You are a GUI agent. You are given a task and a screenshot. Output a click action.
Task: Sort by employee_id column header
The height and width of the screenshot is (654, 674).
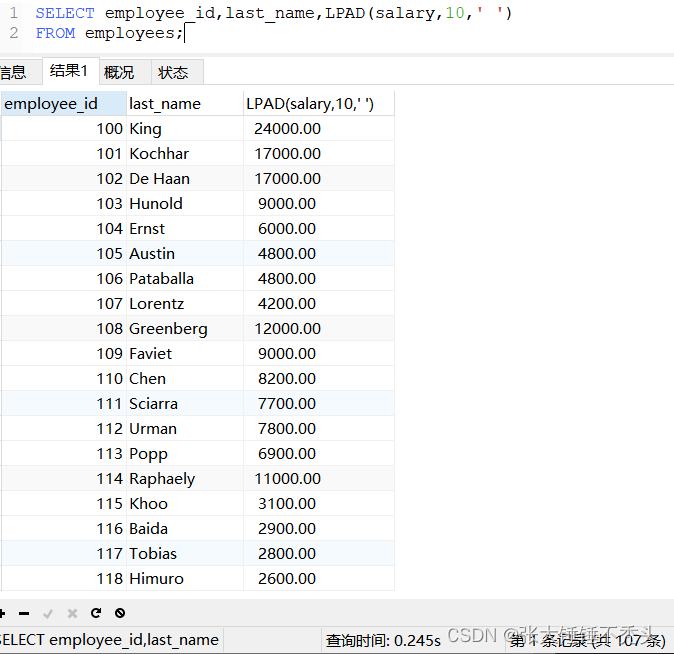pos(64,104)
